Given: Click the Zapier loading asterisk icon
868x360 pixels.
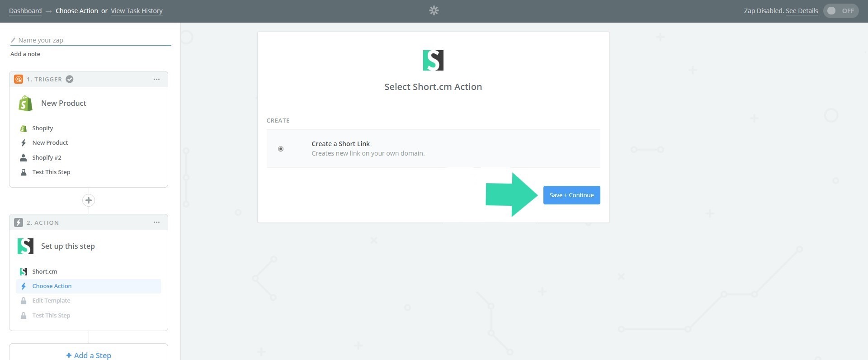Looking at the screenshot, I should 434,10.
